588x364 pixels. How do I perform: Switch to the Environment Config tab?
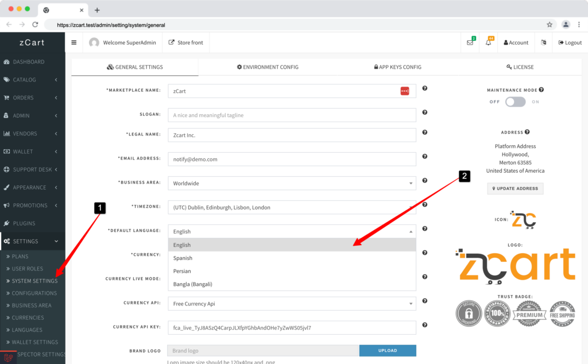click(268, 67)
